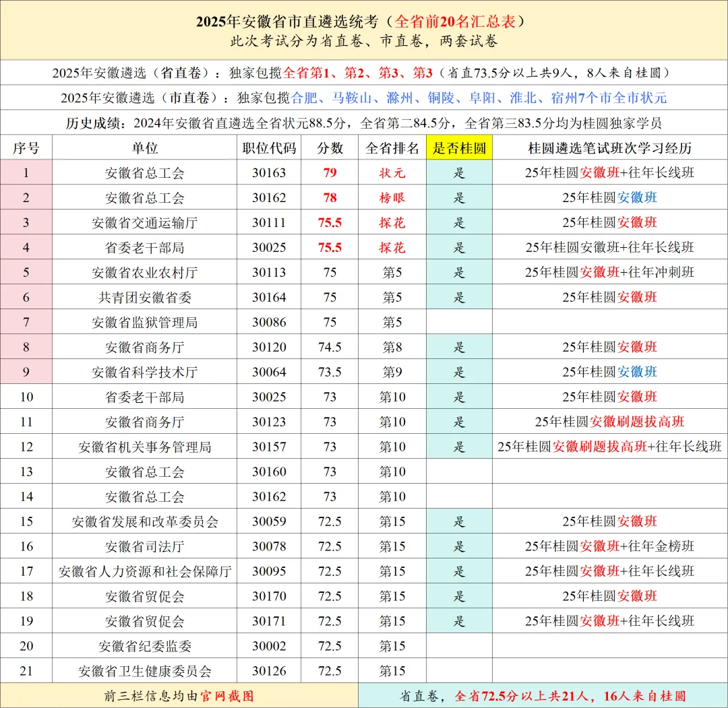The image size is (728, 708).
Task: Click row number 21 cell
Action: pyautogui.click(x=26, y=671)
